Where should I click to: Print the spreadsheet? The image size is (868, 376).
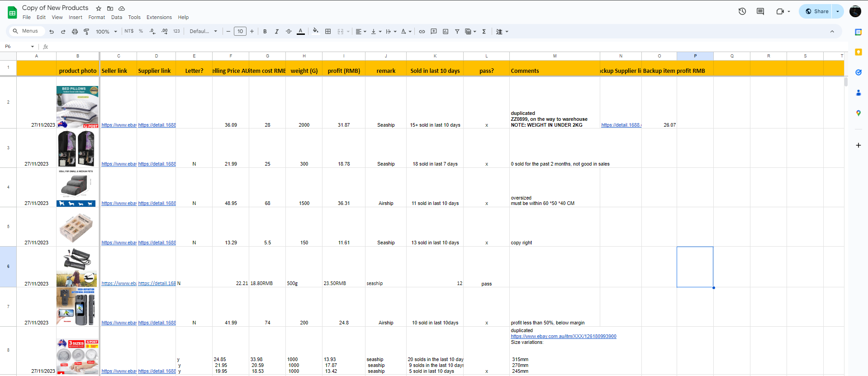pyautogui.click(x=75, y=32)
